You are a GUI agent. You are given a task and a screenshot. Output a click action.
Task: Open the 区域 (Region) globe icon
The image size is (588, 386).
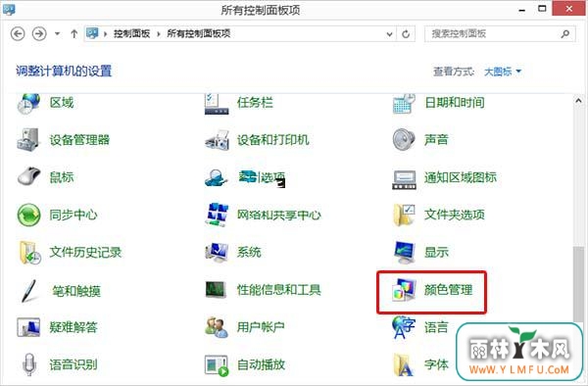(x=28, y=103)
